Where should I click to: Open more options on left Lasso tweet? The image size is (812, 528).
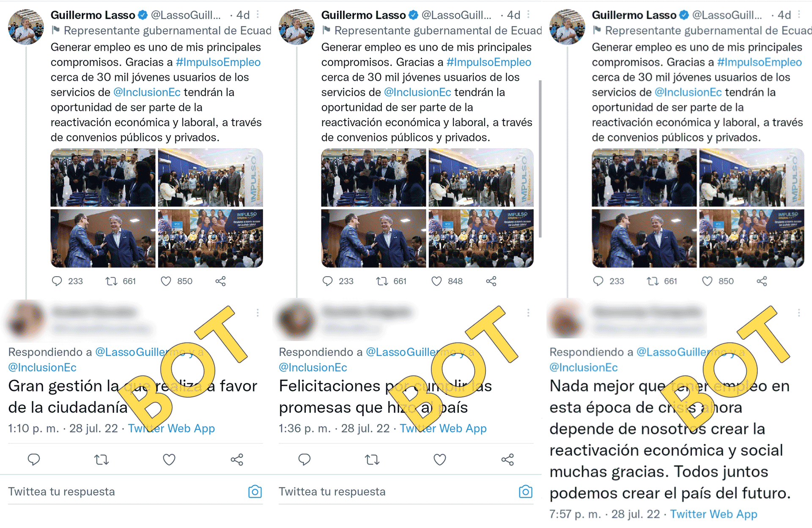click(x=258, y=15)
